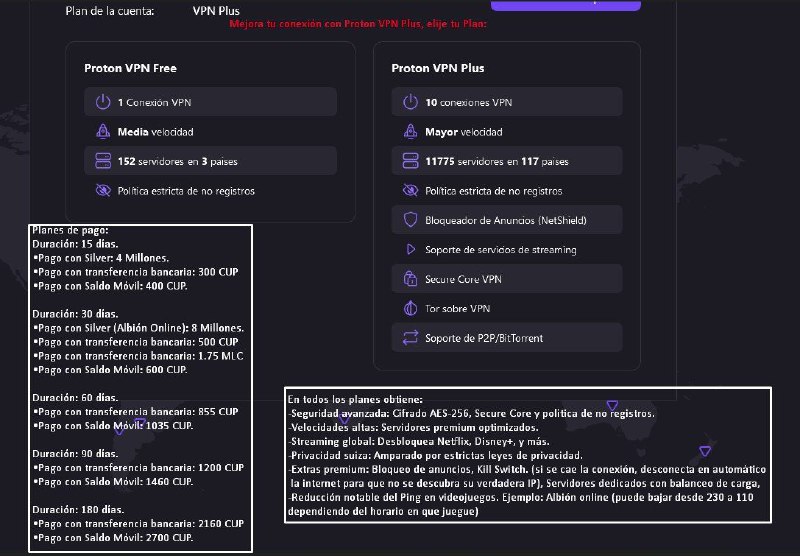Click the purple button at top right
800x556 pixels.
(x=566, y=5)
